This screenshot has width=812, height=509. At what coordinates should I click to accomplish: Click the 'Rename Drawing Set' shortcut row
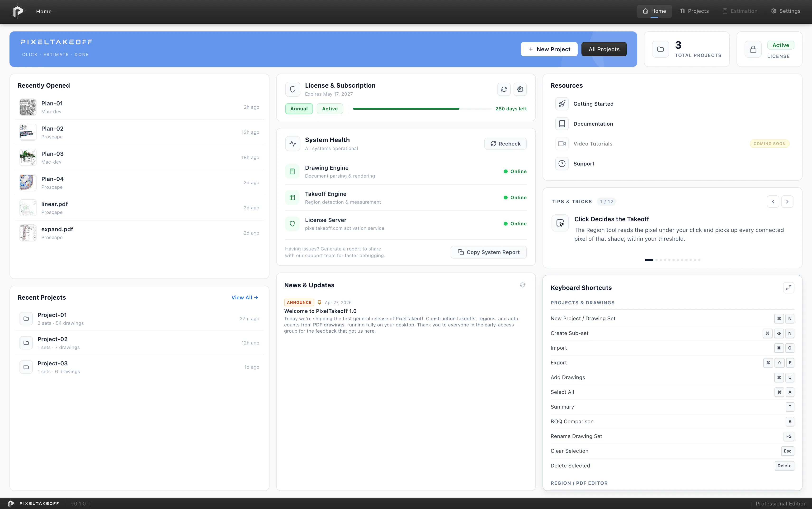pos(672,436)
